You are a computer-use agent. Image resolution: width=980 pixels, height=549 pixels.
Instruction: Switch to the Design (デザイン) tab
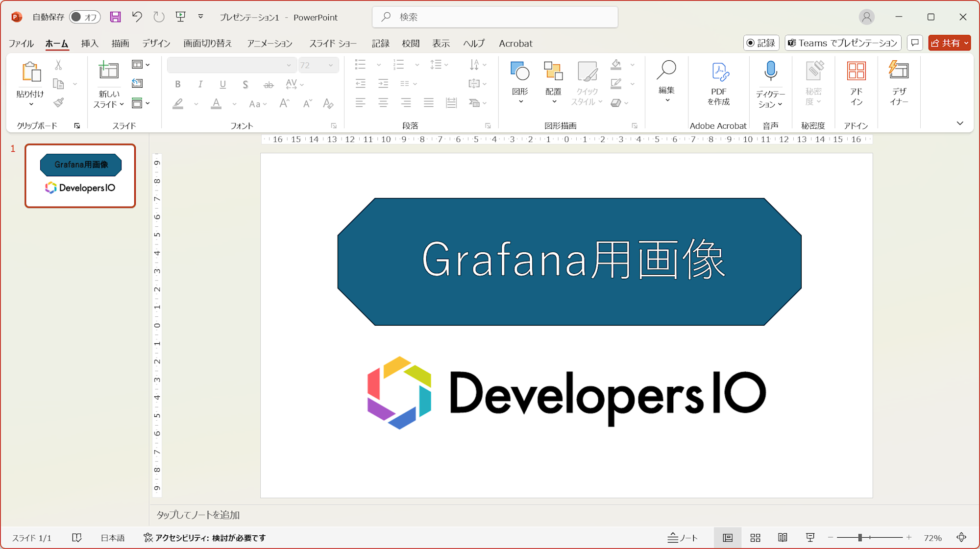click(x=156, y=43)
